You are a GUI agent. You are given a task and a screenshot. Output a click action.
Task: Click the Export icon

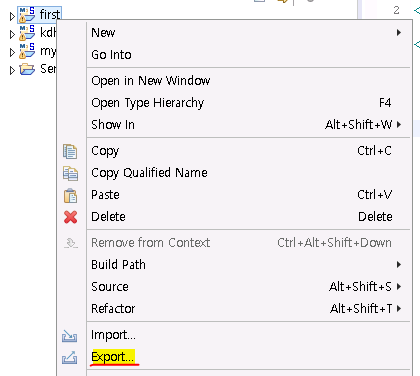point(69,358)
